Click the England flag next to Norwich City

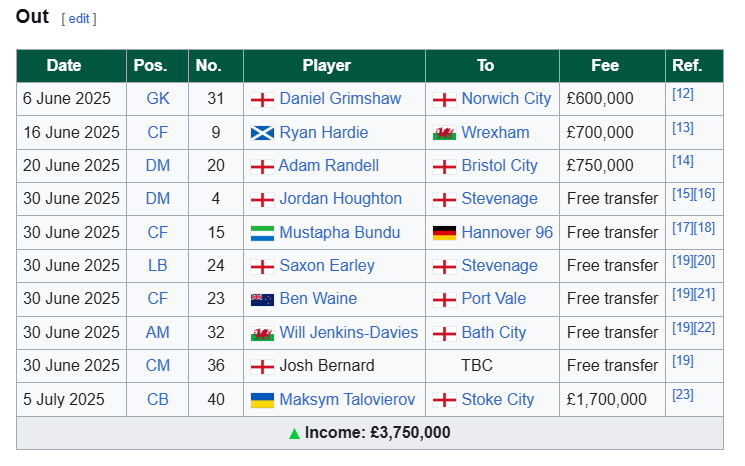pyautogui.click(x=444, y=100)
